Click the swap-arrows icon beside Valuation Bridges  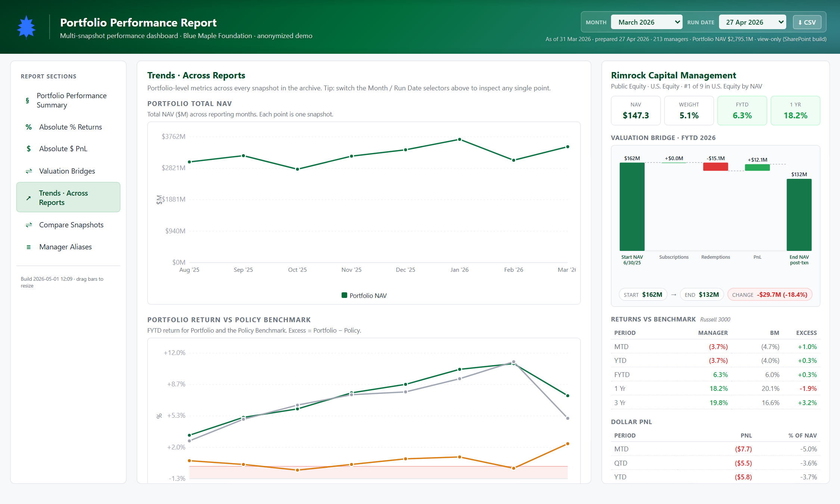tap(28, 171)
